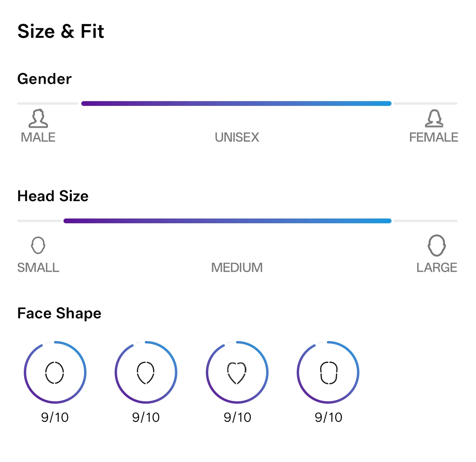Click the Face Shape section title
The width and height of the screenshot is (476, 462).
pos(59,314)
